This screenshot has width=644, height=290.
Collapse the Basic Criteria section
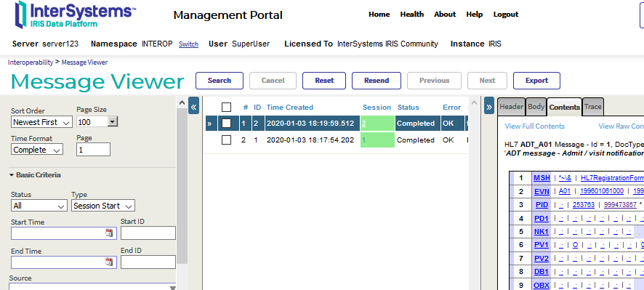tap(35, 174)
